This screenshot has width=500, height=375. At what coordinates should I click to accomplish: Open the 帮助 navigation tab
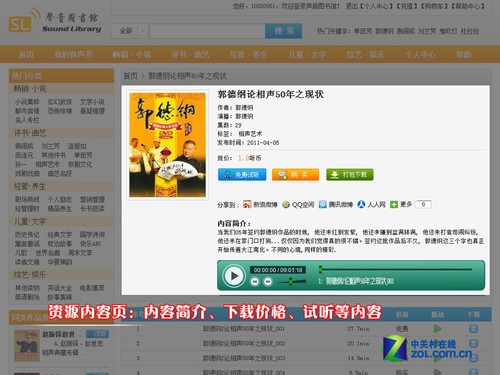pos(464,54)
